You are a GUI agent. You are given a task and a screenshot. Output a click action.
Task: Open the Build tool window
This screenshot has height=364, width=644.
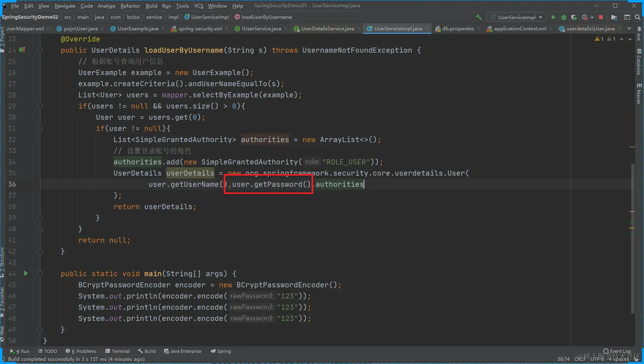click(147, 351)
